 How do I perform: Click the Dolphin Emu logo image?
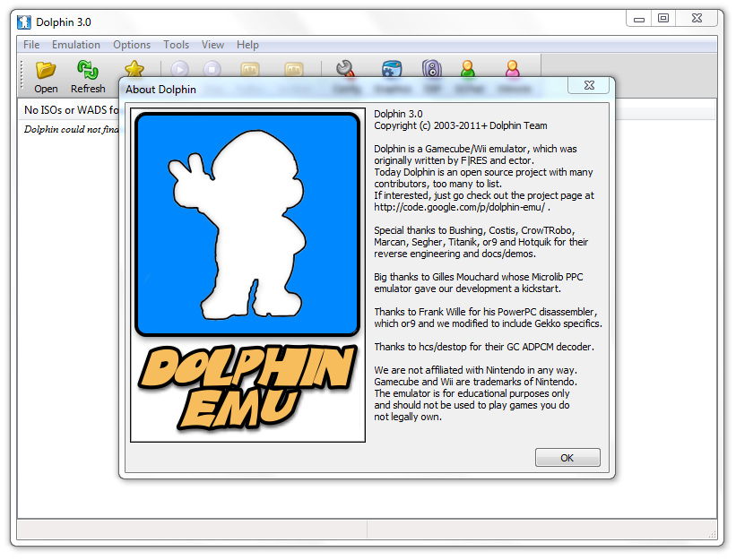[247, 276]
